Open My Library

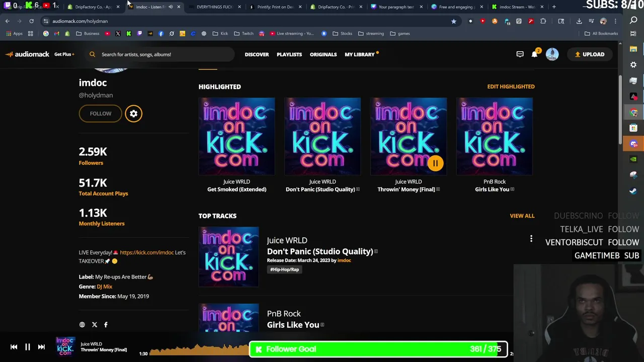click(x=360, y=54)
